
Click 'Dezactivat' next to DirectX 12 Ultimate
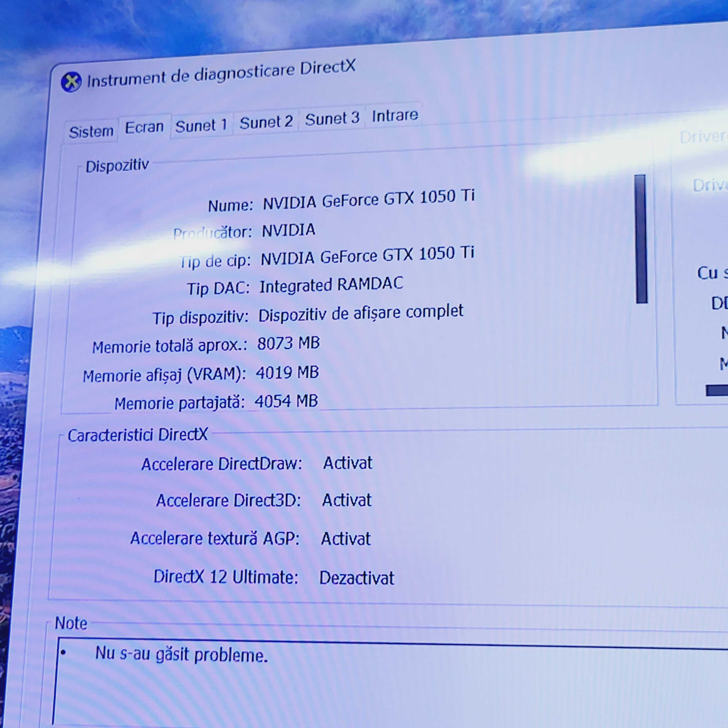tap(356, 578)
